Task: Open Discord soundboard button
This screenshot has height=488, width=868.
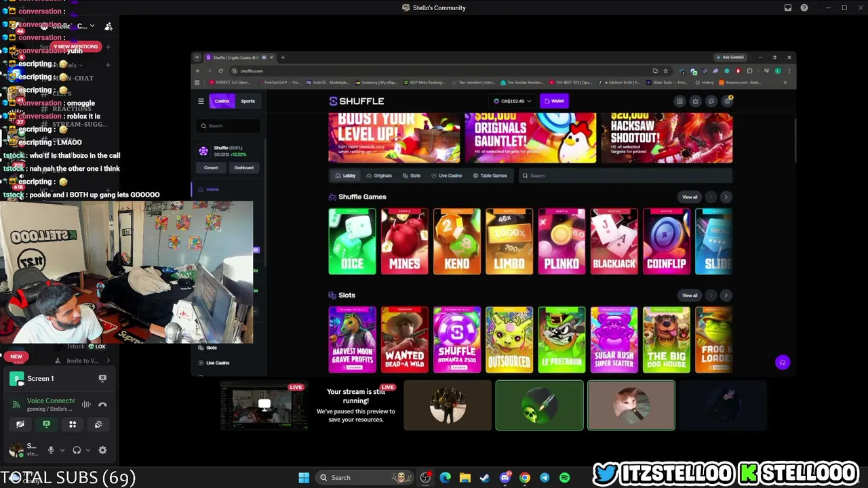Action: click(98, 424)
